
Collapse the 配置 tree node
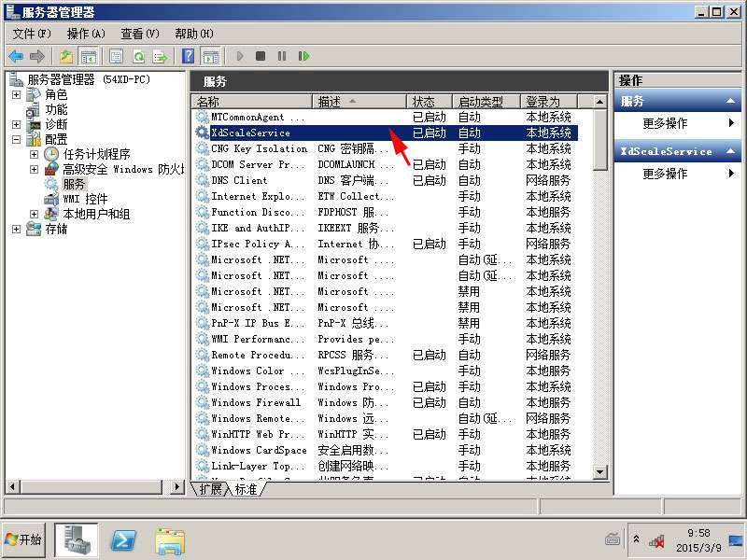click(x=17, y=139)
